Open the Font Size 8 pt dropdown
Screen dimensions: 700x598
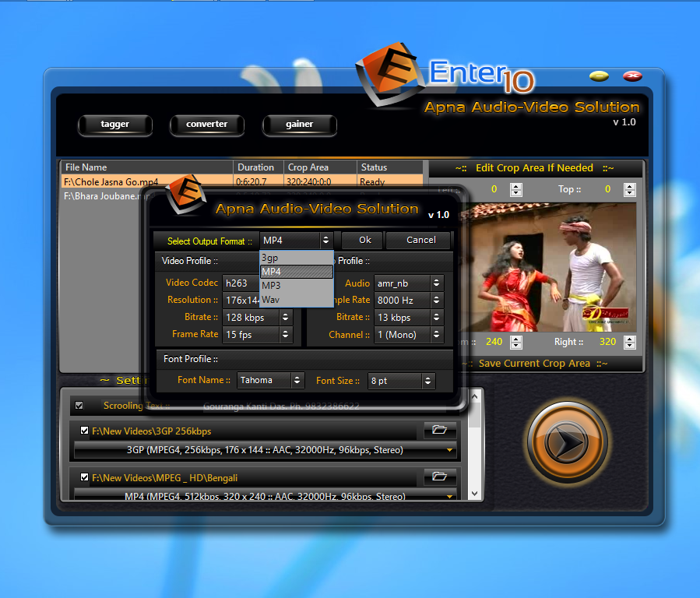point(427,381)
